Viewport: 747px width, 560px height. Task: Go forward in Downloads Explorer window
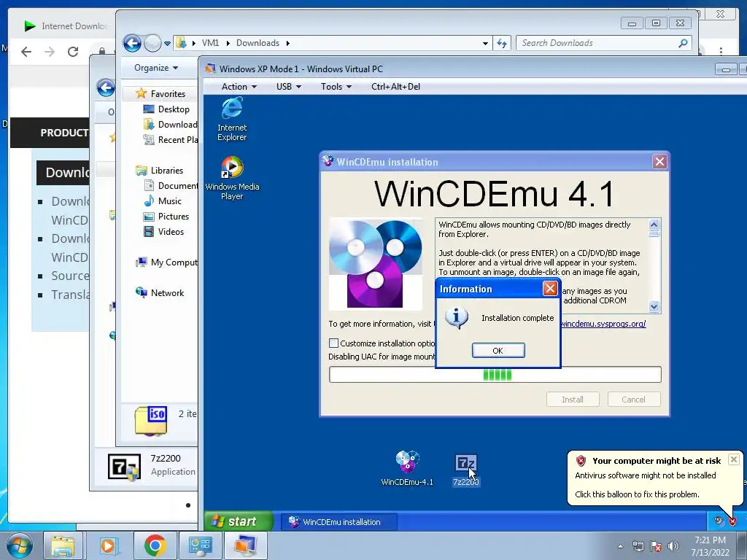pos(152,43)
